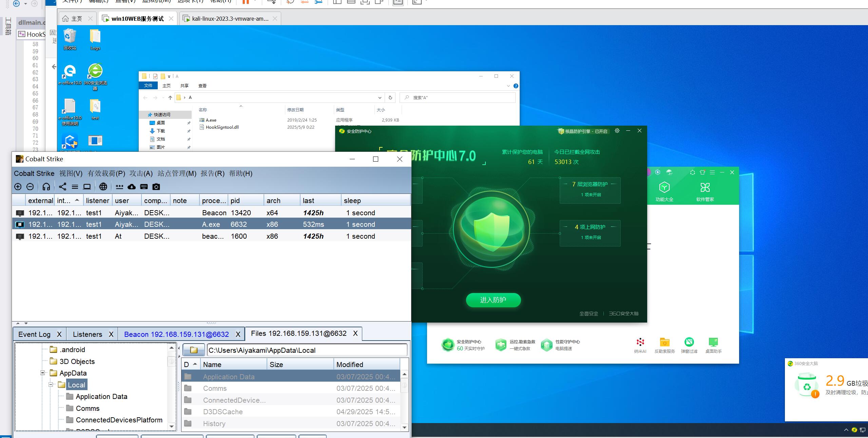Switch to session table view icon

pos(75,187)
